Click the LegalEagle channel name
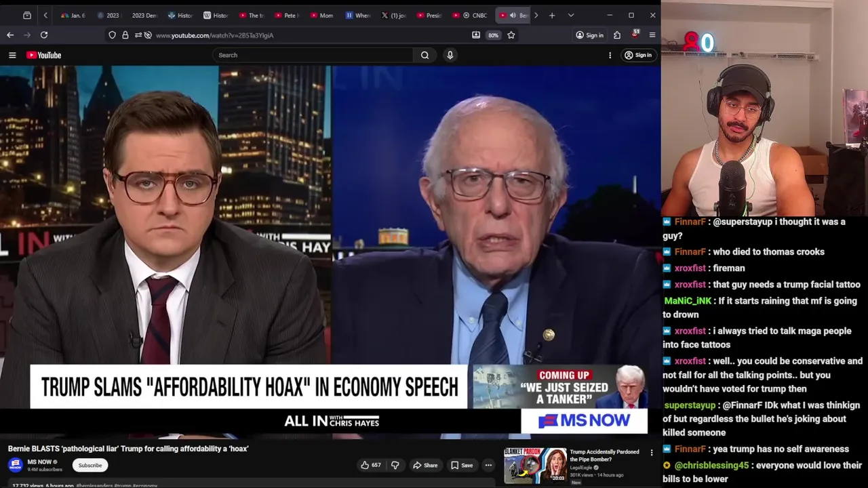This screenshot has height=488, width=868. 581,468
